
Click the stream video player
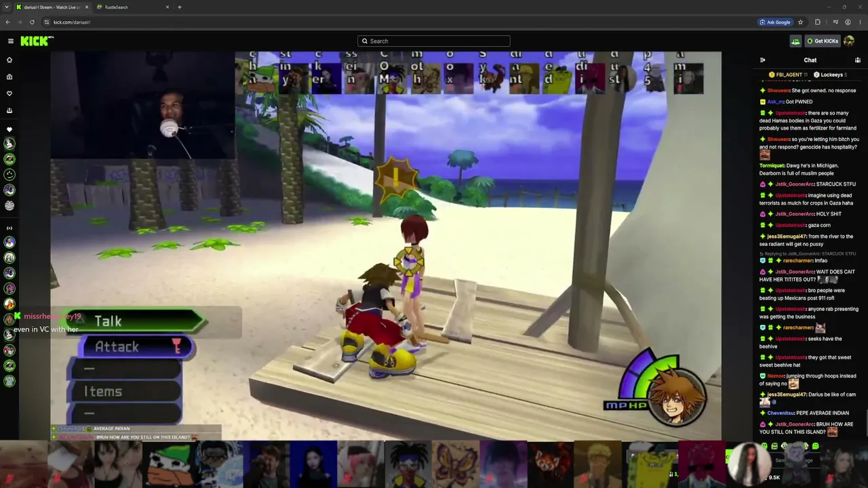click(x=386, y=246)
